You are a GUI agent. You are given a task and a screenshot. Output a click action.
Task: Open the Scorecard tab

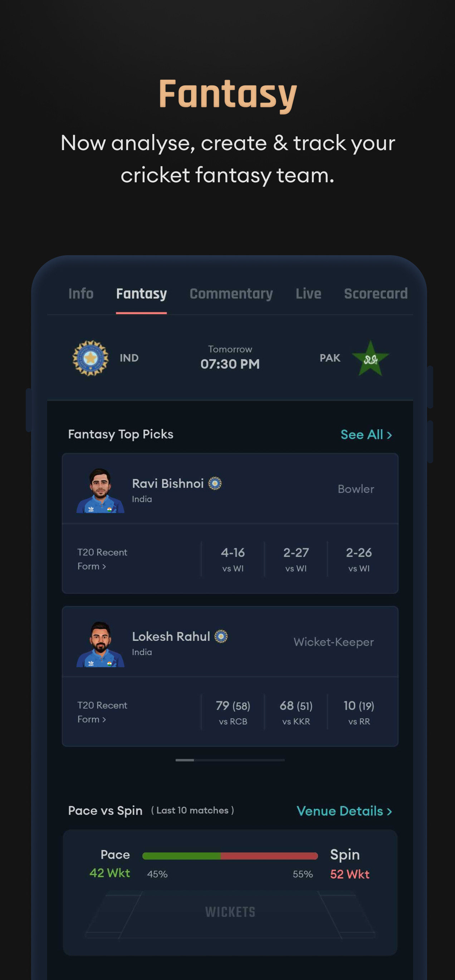(x=376, y=294)
